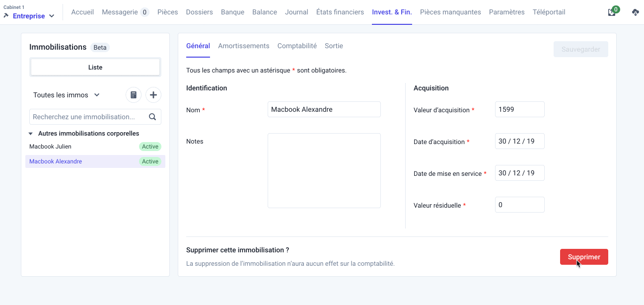
Task: Click the Date de mise en service field
Action: point(520,173)
